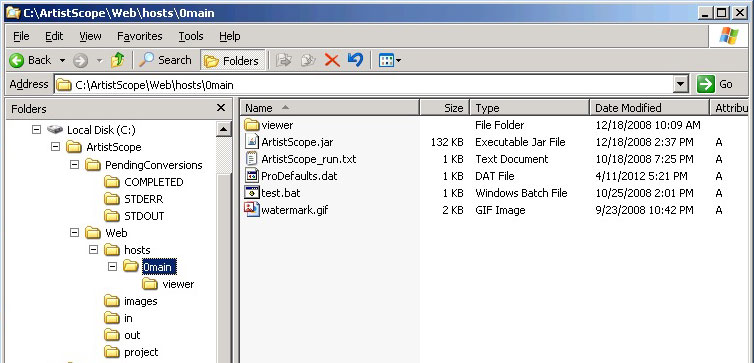The height and width of the screenshot is (363, 754).
Task: Open the Address bar dropdown arrow
Action: pos(680,85)
